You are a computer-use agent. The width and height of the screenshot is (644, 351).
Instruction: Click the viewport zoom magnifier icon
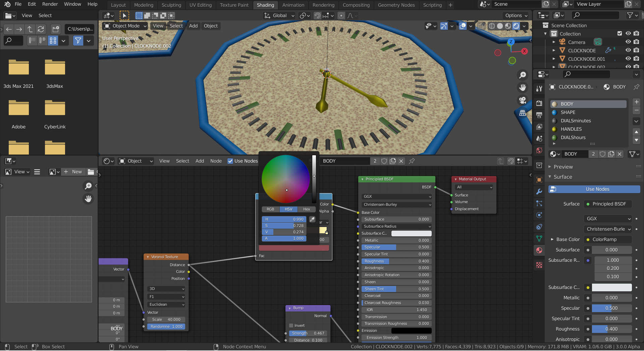pos(523,75)
